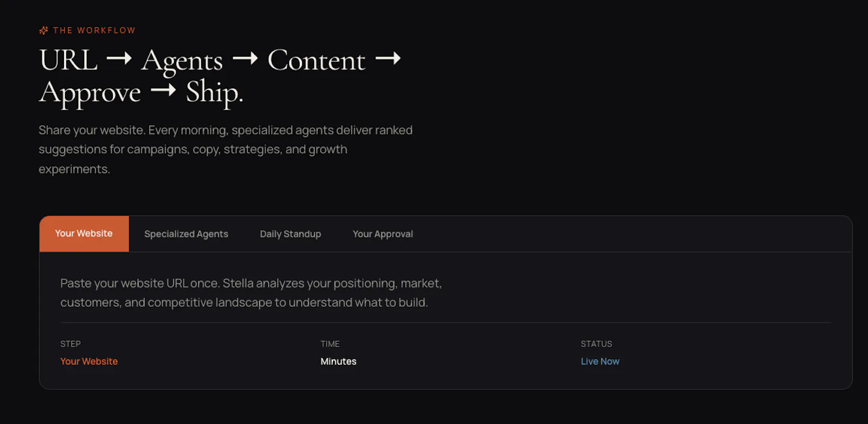Screen dimensions: 868x424
Task: Click the arrow between Agents and Content
Action: tap(245, 58)
